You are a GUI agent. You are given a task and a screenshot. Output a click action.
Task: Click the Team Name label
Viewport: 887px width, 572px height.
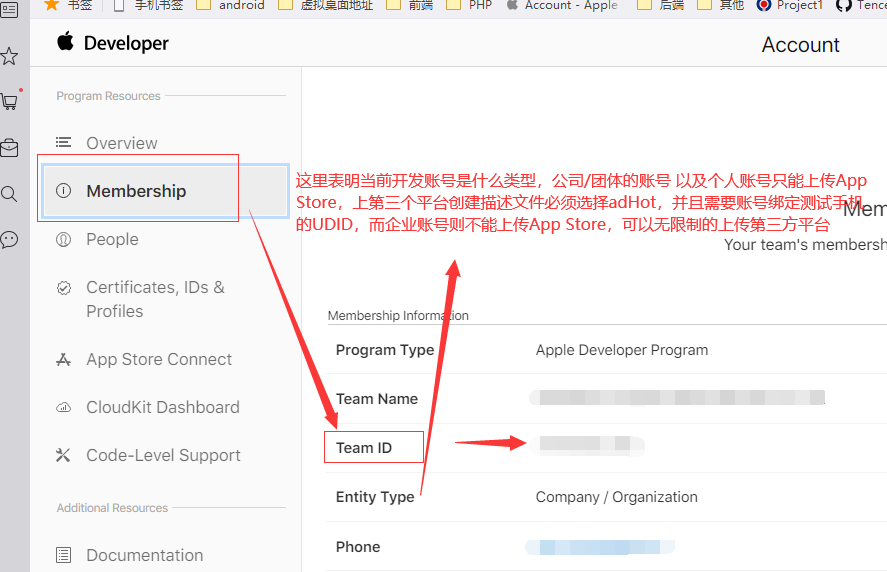(377, 399)
